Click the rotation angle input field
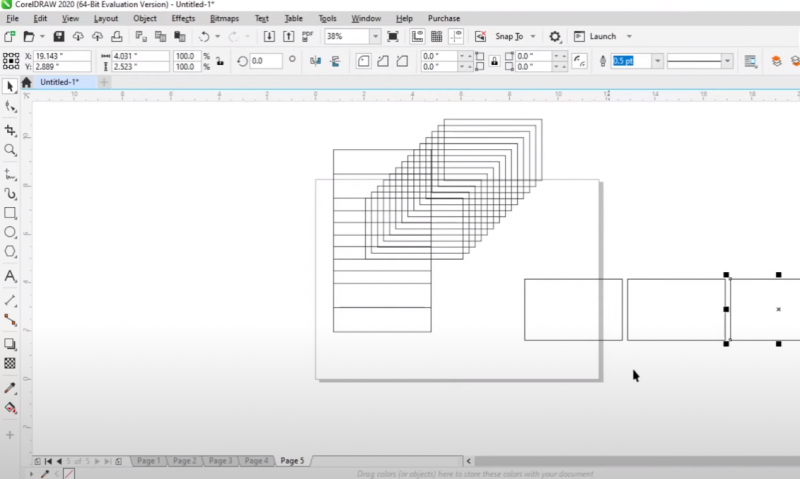The width and height of the screenshot is (800, 479). pos(265,61)
